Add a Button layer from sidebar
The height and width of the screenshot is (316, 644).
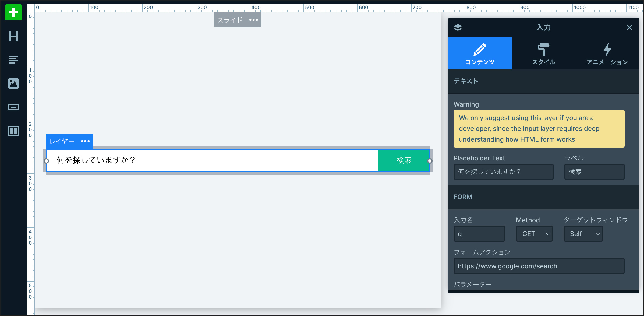[13, 107]
